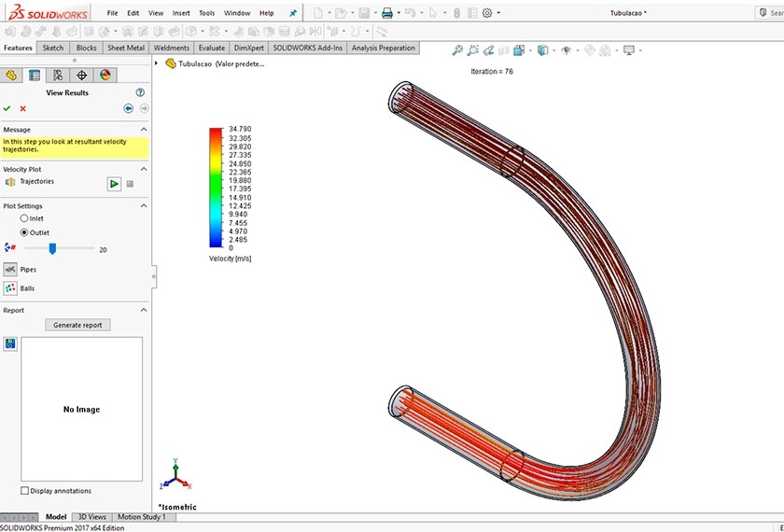Click the Print icon in the top toolbar

386,13
